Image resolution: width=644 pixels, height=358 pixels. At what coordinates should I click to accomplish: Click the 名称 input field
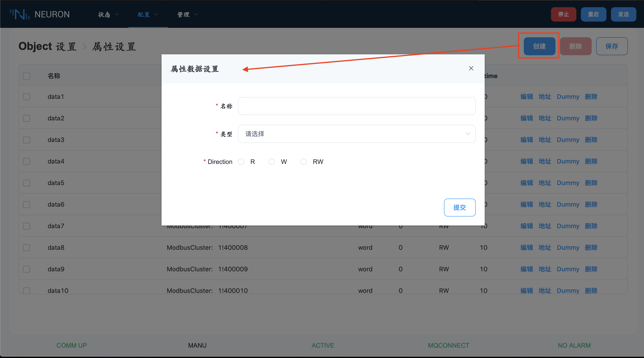[x=357, y=106]
